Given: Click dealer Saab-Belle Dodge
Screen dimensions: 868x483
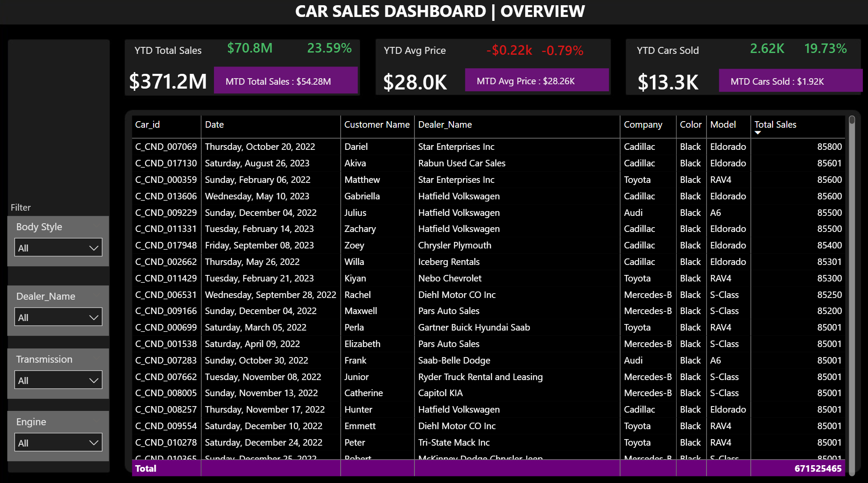Looking at the screenshot, I should [454, 361].
